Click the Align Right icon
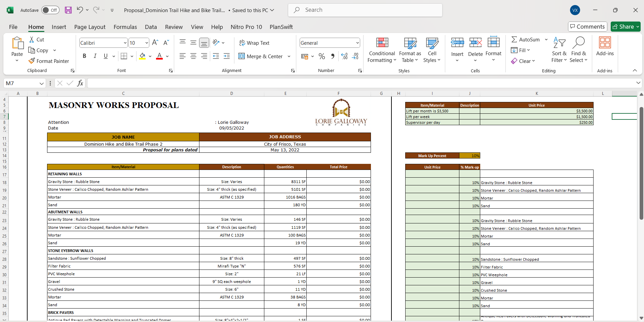This screenshot has width=644, height=322. point(204,56)
